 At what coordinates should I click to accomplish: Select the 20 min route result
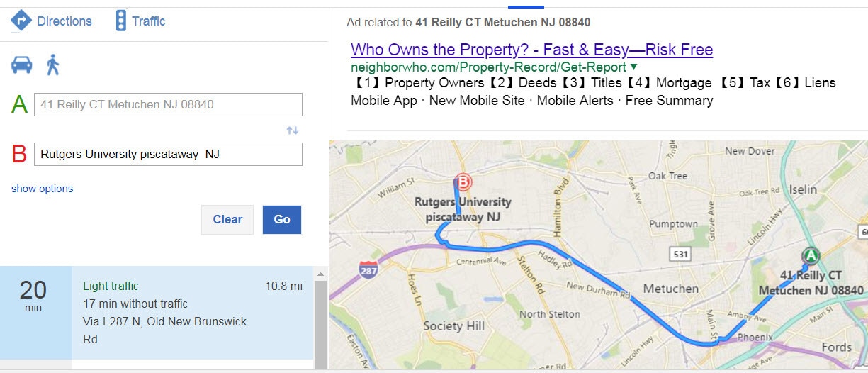coord(157,313)
